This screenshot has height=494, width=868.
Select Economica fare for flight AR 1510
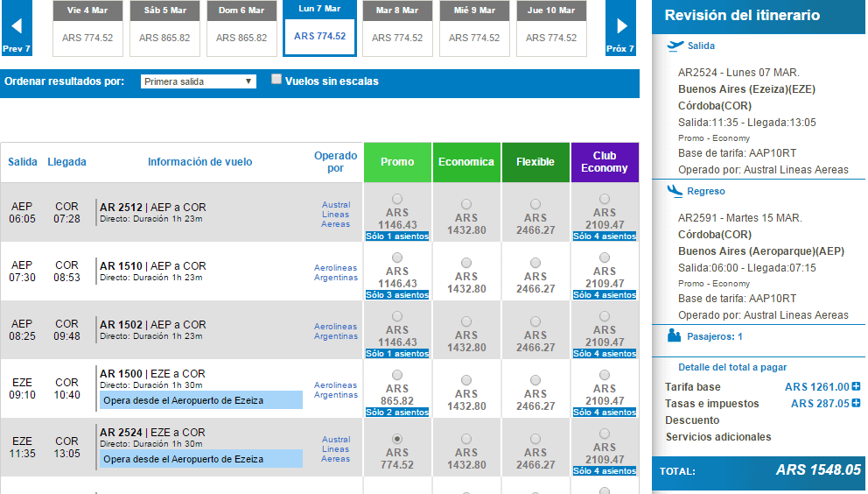pyautogui.click(x=466, y=263)
